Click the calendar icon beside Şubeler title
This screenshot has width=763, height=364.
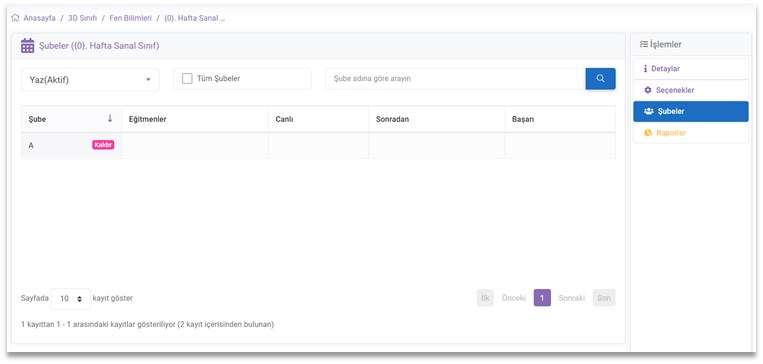click(28, 46)
